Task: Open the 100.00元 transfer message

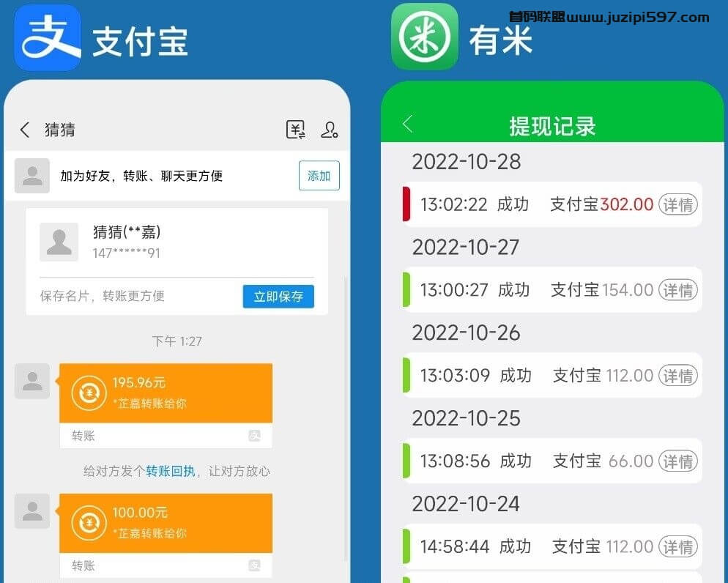Action: coord(166,535)
